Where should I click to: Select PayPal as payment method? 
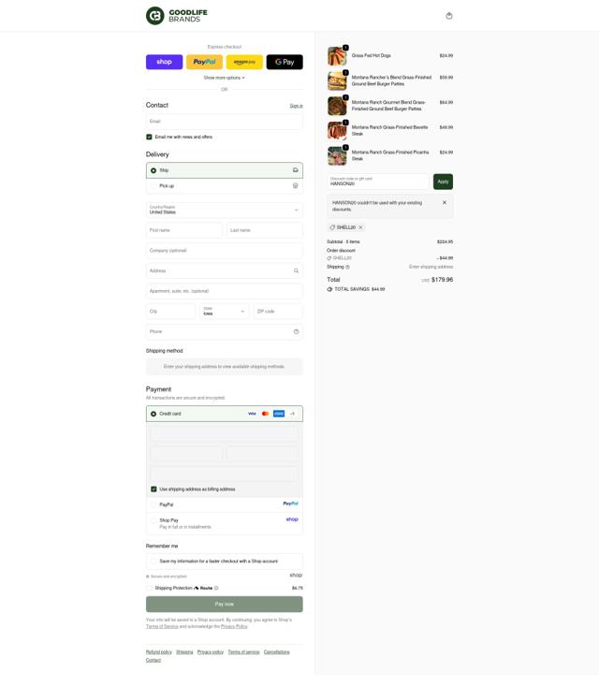tap(224, 504)
